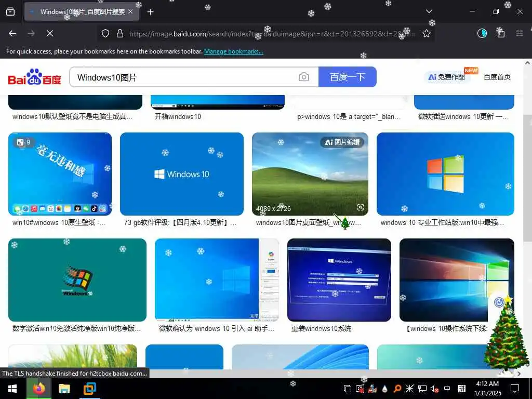Click caption 微软推送windows 10更新

pos(463,117)
